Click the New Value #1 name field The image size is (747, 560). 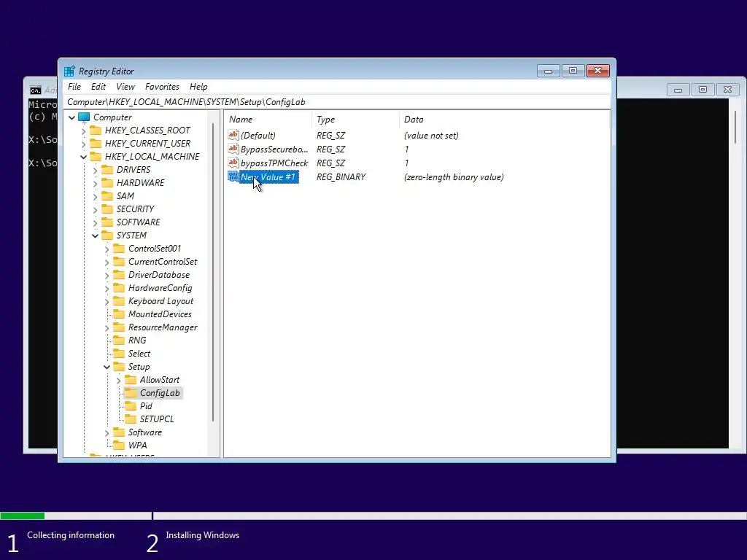click(268, 177)
